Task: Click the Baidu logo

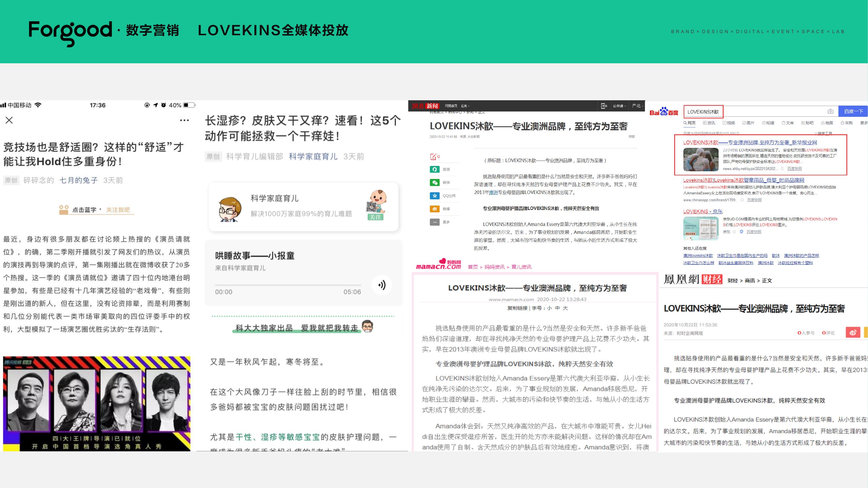Action: [x=664, y=112]
